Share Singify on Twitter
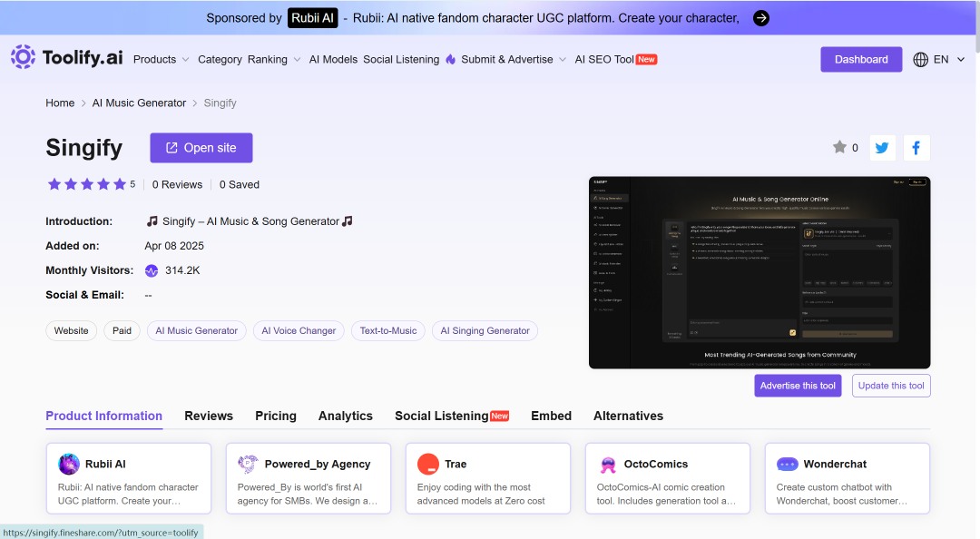The height and width of the screenshot is (539, 980). tap(883, 148)
